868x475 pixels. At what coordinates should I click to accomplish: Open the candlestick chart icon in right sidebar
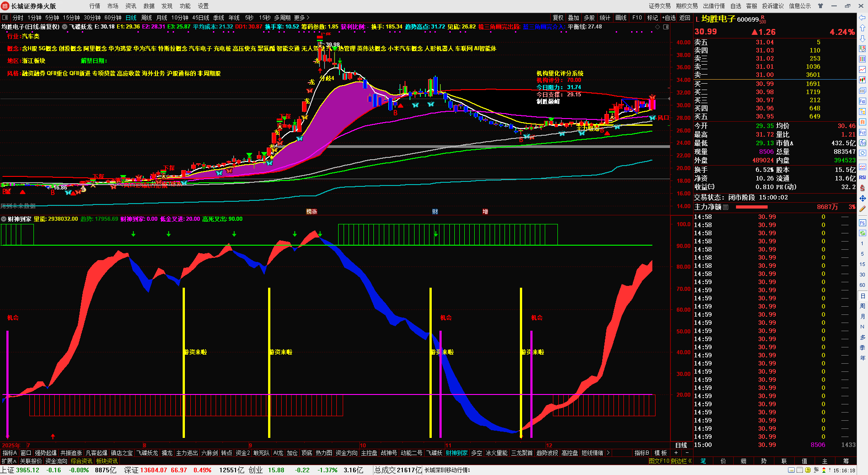tap(863, 80)
